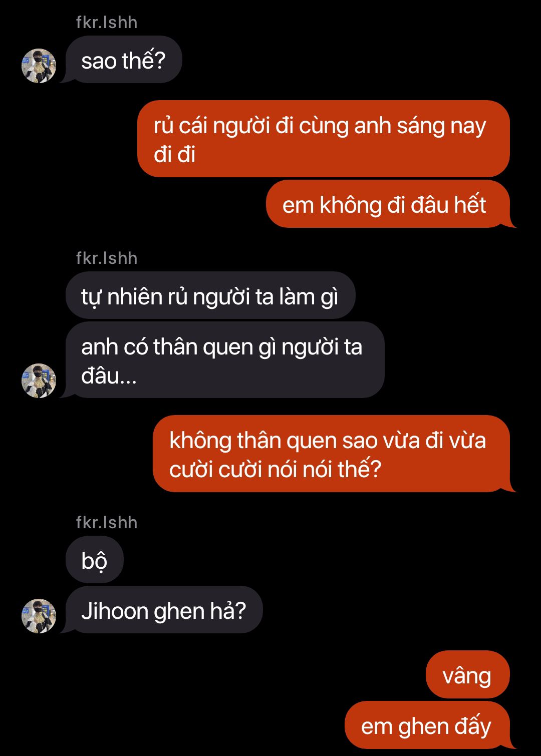Tap the avatar beside "sao thế?" message
Viewport: 541px width, 756px height.
[x=39, y=66]
